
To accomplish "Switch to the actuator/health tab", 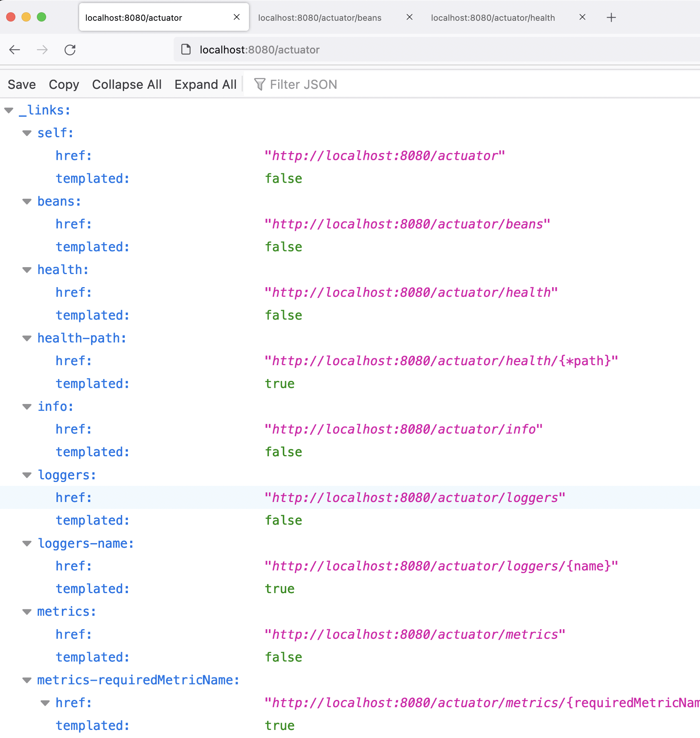I will click(x=493, y=17).
